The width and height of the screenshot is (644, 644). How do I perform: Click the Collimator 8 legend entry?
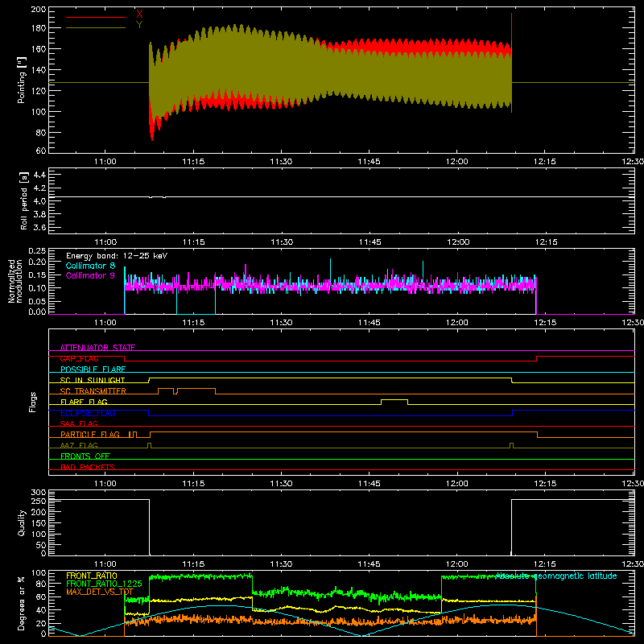tap(90, 266)
